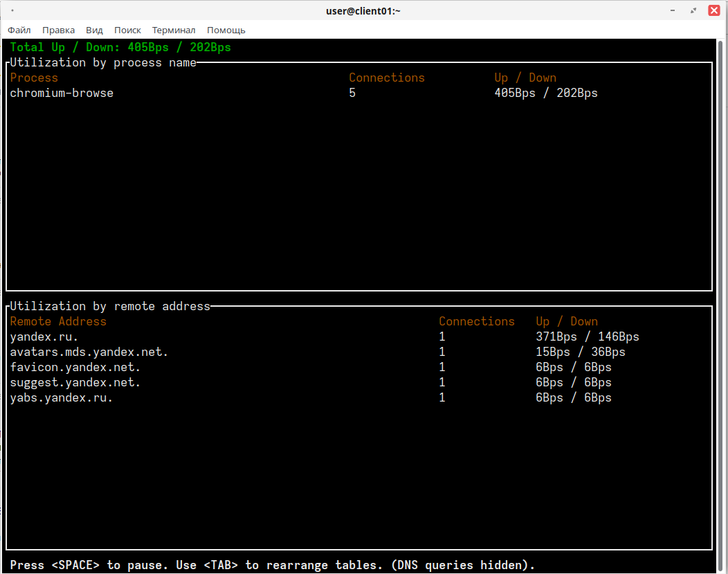Maximize the terminal window
The image size is (728, 574).
pyautogui.click(x=693, y=10)
